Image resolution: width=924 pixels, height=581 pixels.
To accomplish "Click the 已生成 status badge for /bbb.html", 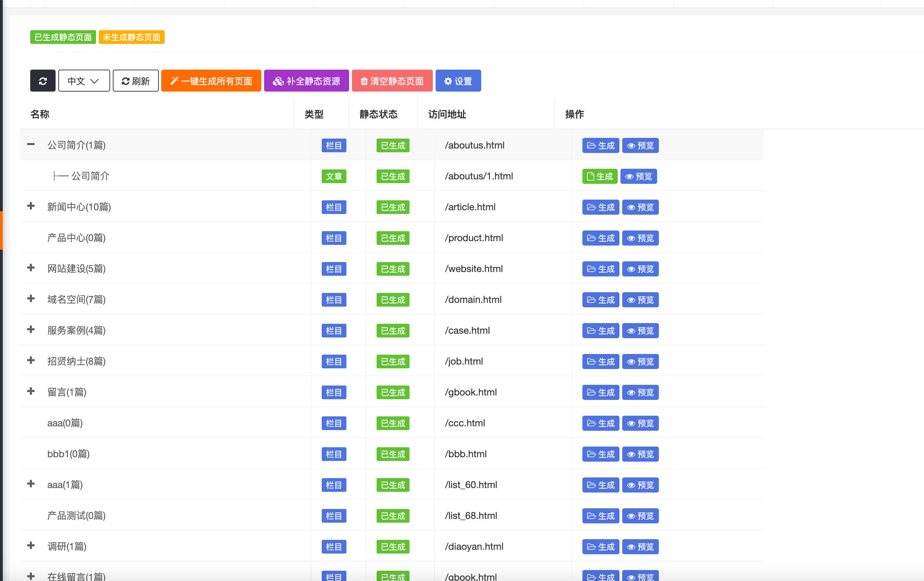I will pos(393,454).
